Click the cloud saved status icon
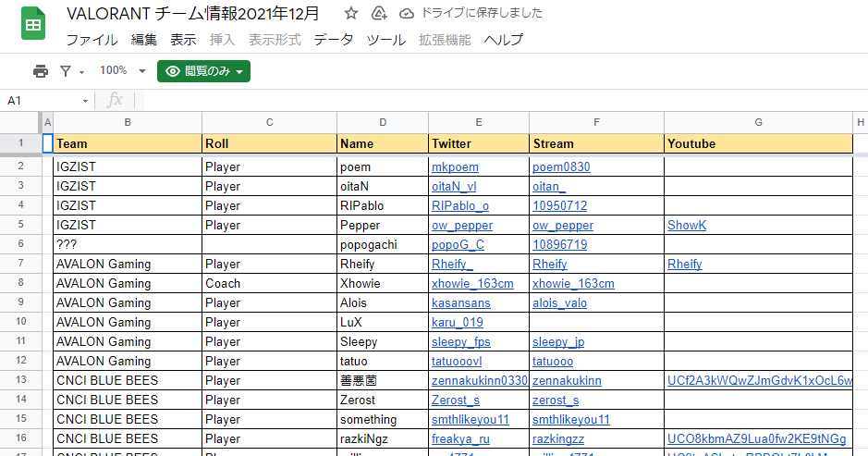The height and width of the screenshot is (456, 868). click(407, 13)
